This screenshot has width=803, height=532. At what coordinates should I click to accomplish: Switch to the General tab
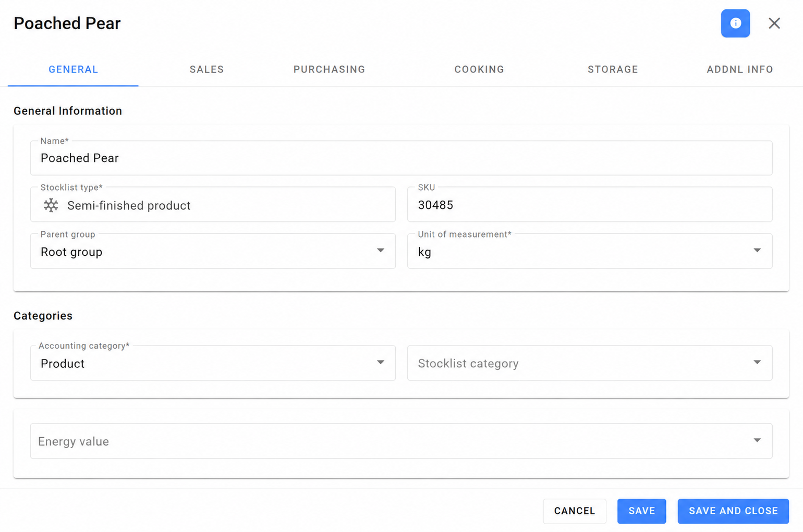[73, 69]
